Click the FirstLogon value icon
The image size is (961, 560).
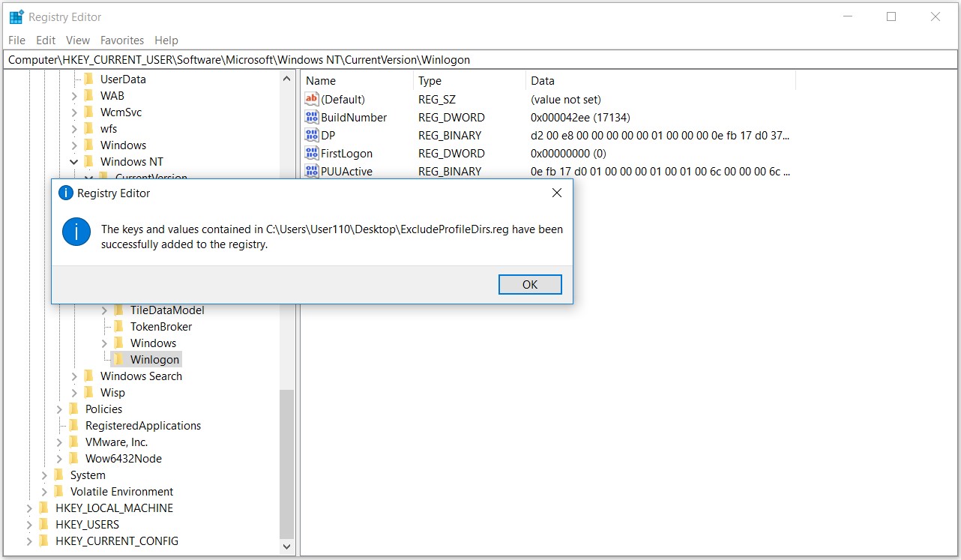[312, 153]
